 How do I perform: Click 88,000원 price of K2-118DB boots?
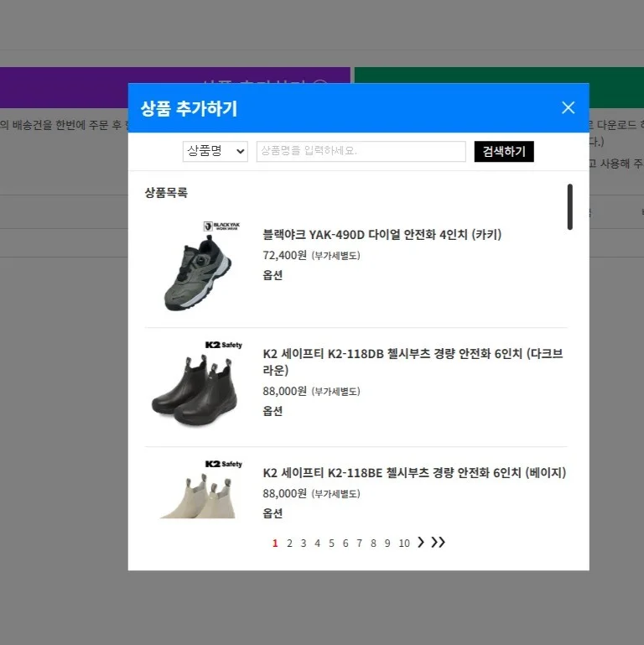point(284,391)
